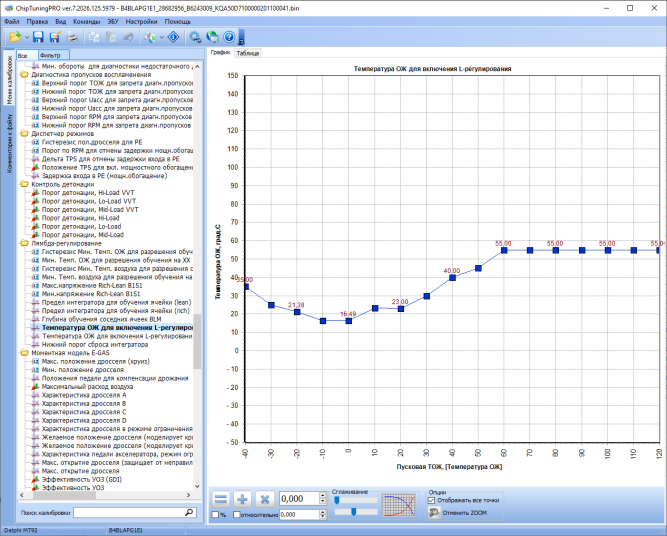667x536 pixels.
Task: Open settings with the gear icon
Action: 195,37
